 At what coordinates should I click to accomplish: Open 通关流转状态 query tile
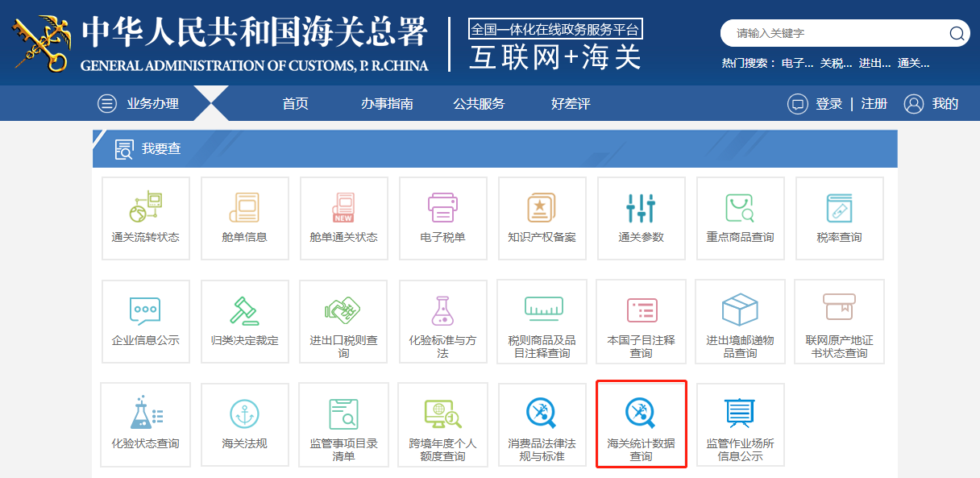point(146,218)
